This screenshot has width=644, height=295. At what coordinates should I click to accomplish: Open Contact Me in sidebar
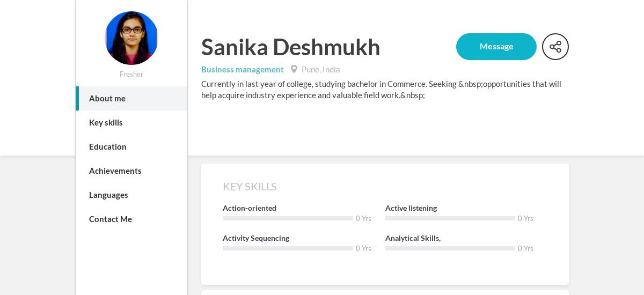(x=131, y=219)
